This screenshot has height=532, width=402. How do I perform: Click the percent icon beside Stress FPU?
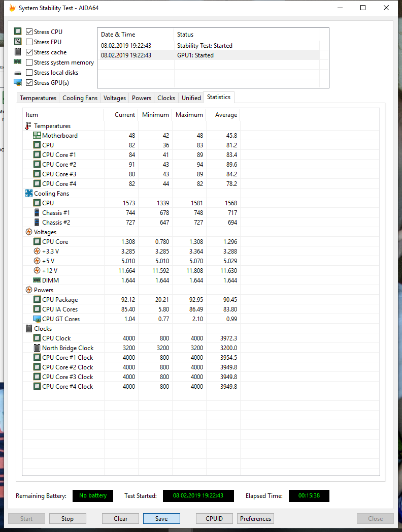coord(18,41)
